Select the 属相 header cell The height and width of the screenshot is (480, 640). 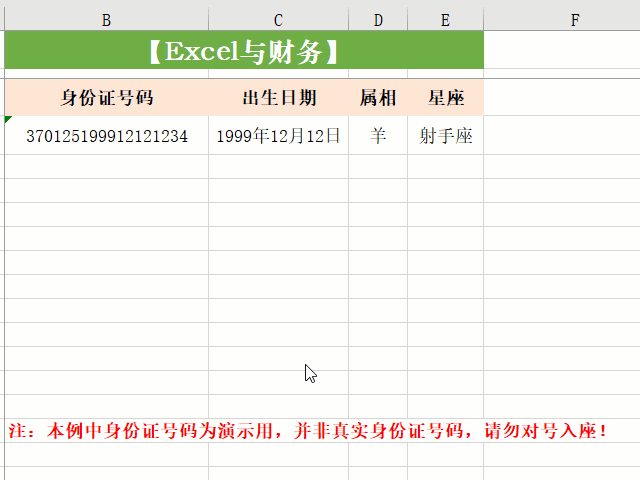(378, 98)
